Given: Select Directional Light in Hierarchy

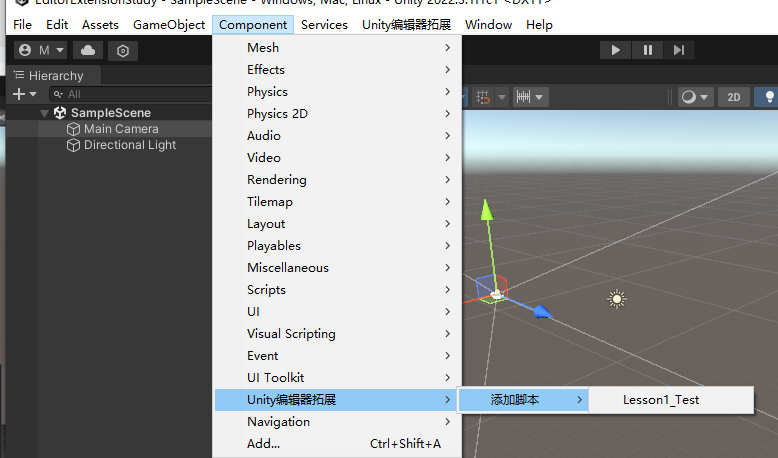Looking at the screenshot, I should [129, 145].
